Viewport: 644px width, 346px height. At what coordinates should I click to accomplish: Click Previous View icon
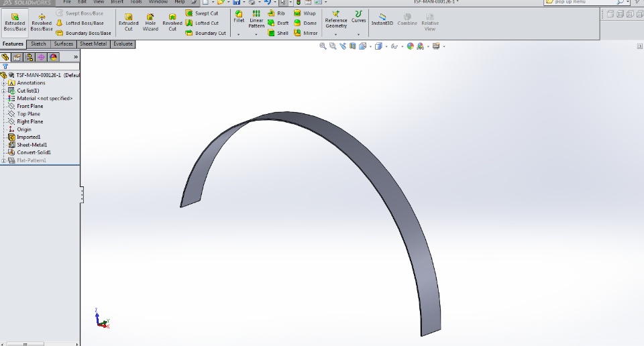[x=343, y=46]
